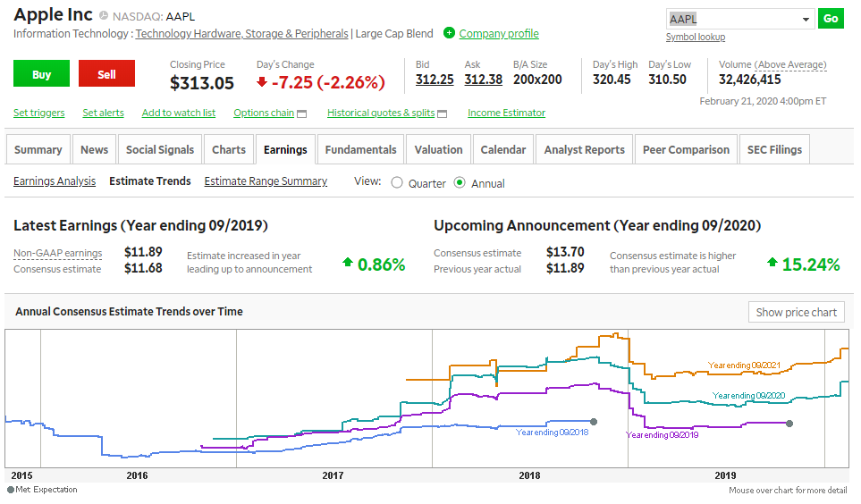Image resolution: width=861 pixels, height=504 pixels.
Task: Open the SEC Filings tab
Action: click(x=775, y=149)
